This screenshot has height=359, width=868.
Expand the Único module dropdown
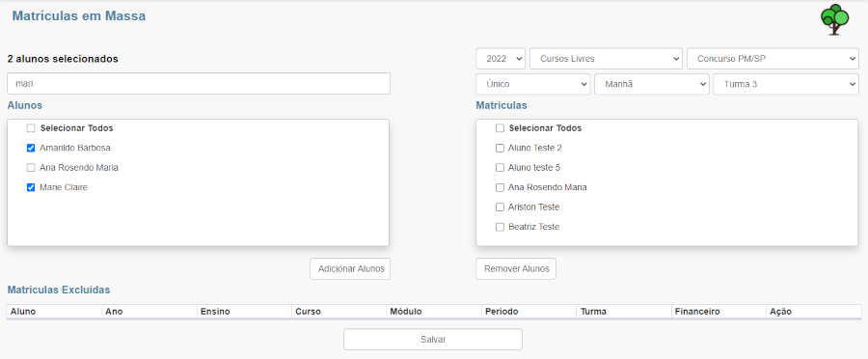point(533,84)
